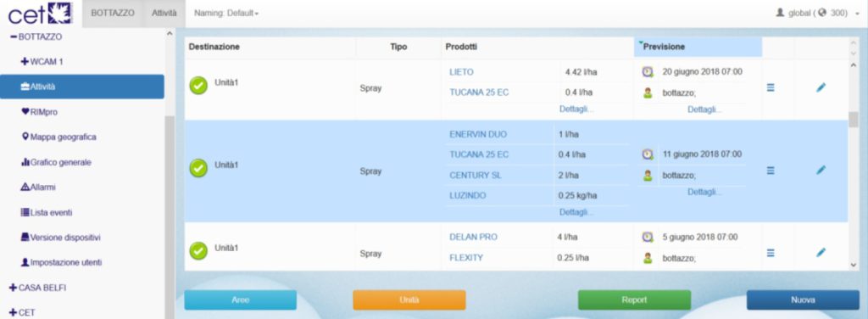The width and height of the screenshot is (868, 319).
Task: Open RIMpro heart item in sidebar
Action: [39, 112]
